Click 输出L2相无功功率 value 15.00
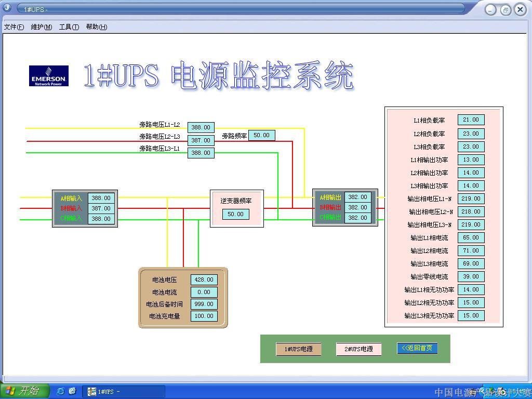This screenshot has height=399, width=532. 471,303
